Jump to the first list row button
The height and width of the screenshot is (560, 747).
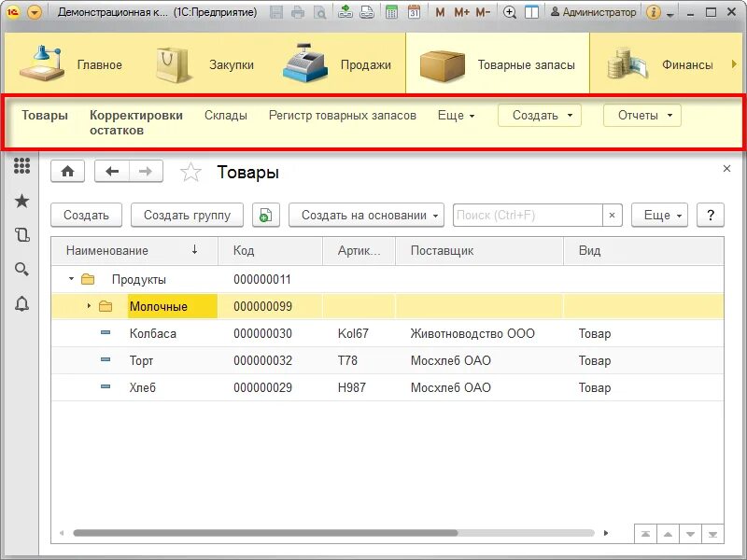[645, 534]
